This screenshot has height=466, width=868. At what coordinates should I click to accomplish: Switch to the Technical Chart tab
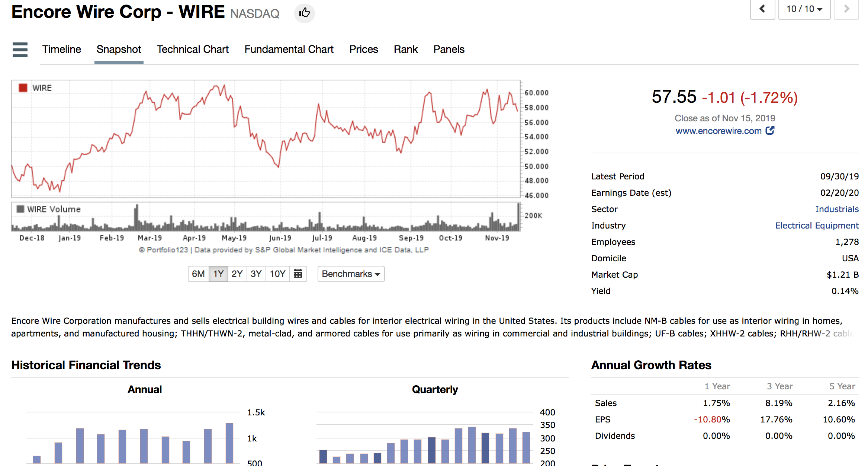193,50
